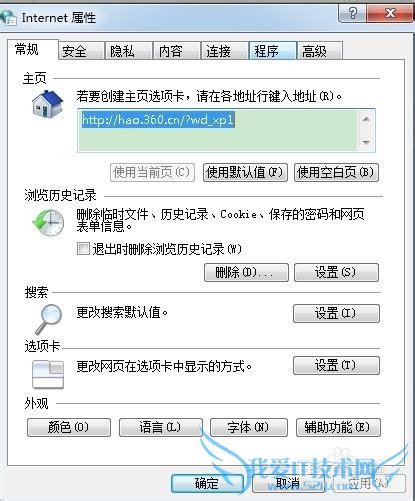
Task: Open search 设置(I) button
Action: pyautogui.click(x=336, y=313)
